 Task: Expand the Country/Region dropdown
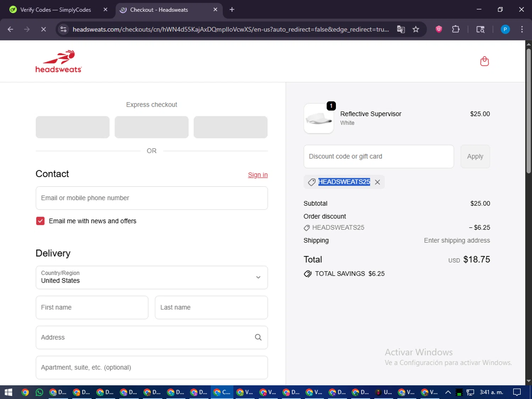point(152,277)
